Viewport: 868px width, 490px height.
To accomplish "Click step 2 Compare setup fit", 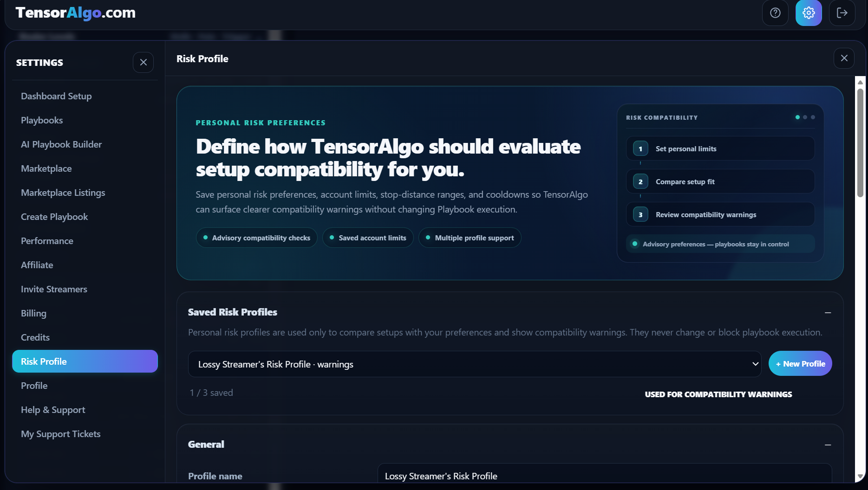I will (x=720, y=181).
